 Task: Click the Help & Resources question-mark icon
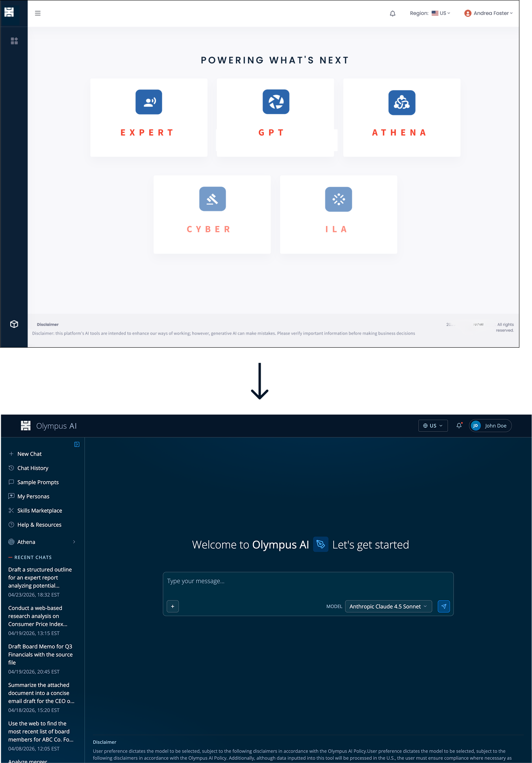11,525
